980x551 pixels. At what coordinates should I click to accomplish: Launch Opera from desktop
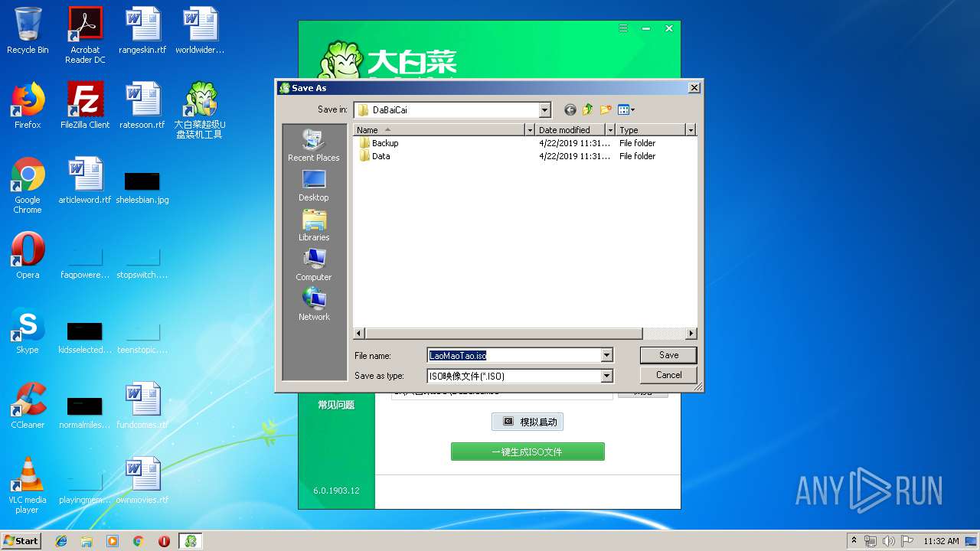point(28,256)
